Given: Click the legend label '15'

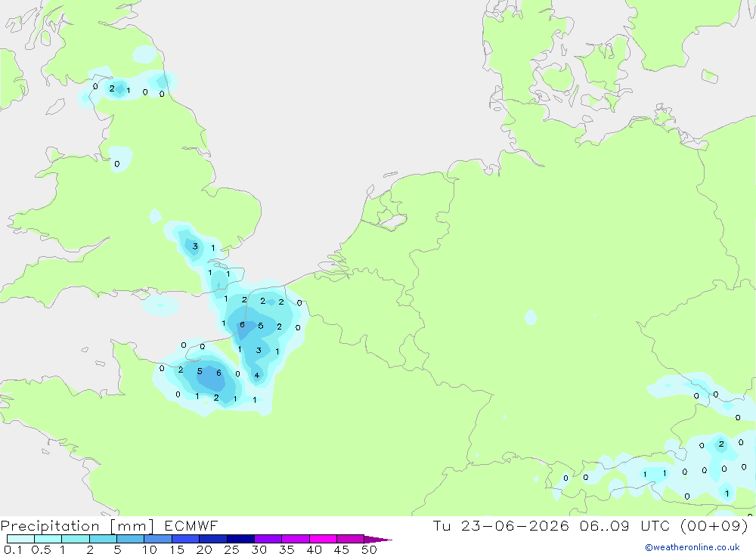Looking at the screenshot, I should click(176, 549).
